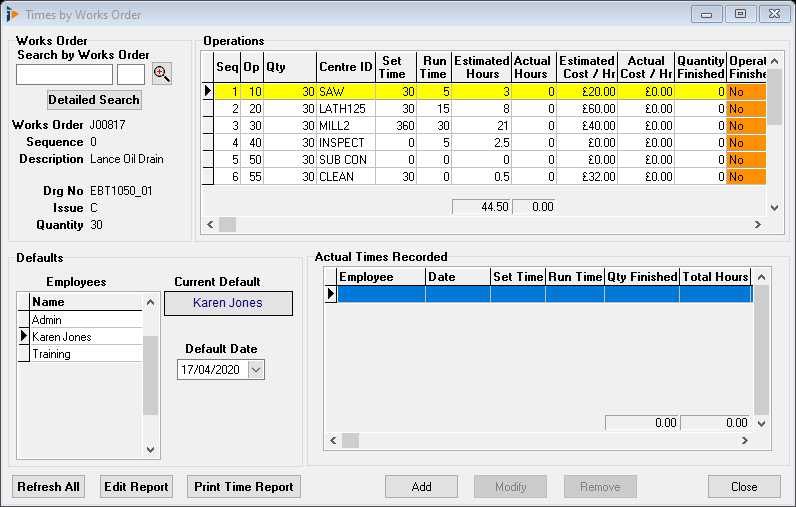This screenshot has width=796, height=507.
Task: Click the Employee column header in Actual Times
Action: point(381,277)
